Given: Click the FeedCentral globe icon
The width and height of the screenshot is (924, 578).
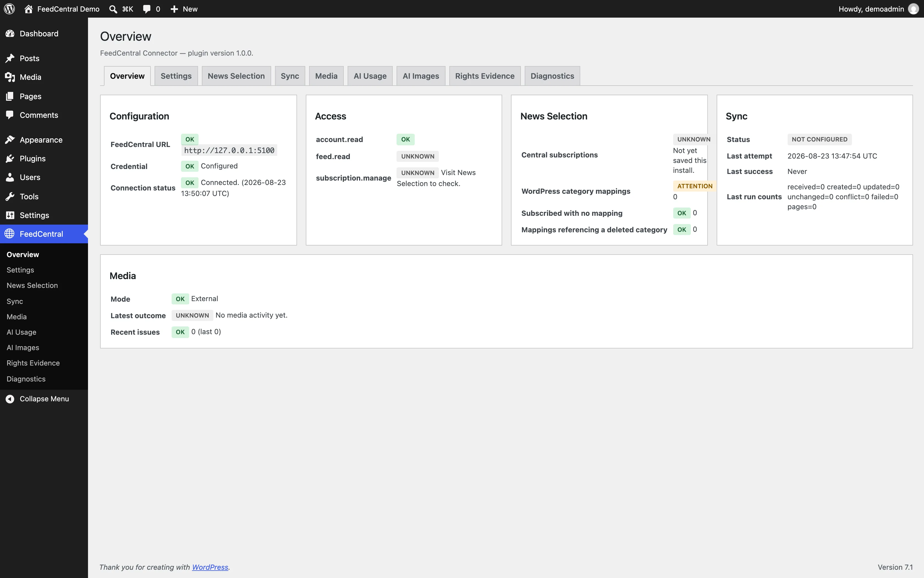Looking at the screenshot, I should 10,234.
